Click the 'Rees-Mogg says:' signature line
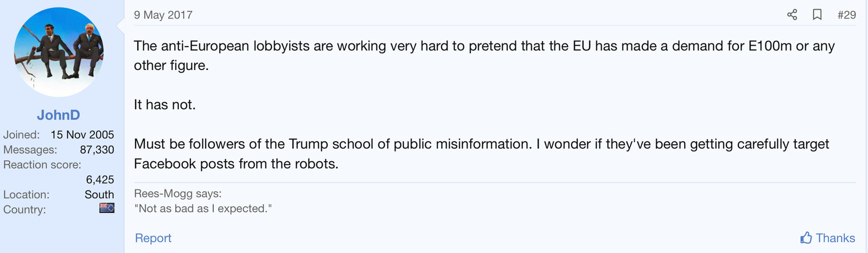The height and width of the screenshot is (253, 868). pos(178,193)
